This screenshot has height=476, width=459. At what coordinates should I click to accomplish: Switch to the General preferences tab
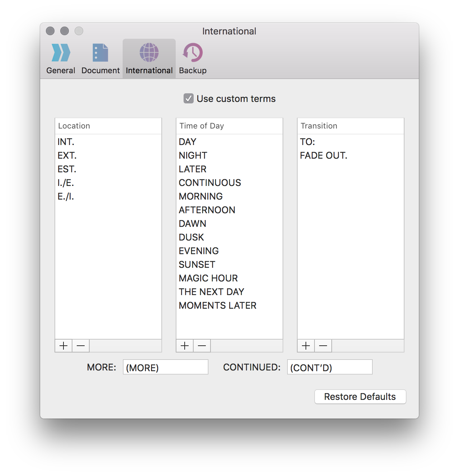[60, 57]
